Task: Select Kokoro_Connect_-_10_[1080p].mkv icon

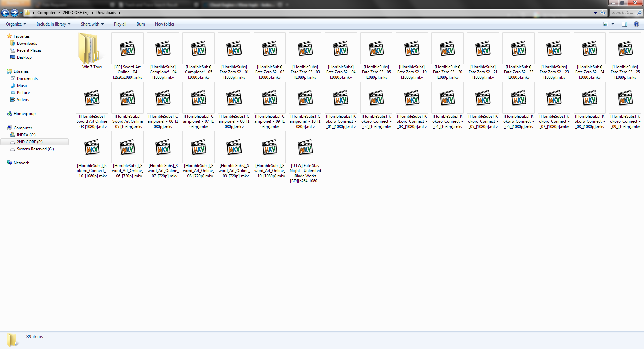Action: [x=92, y=147]
